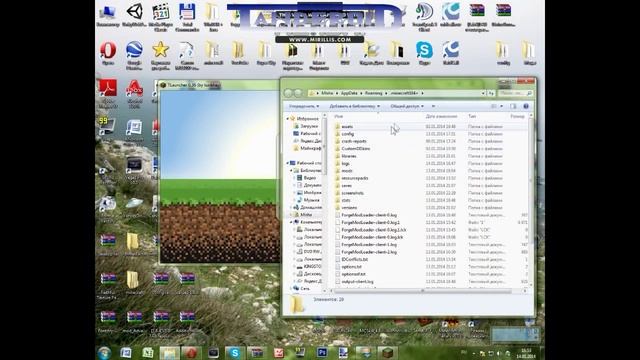Screen dimensions: 640x360
Task: Select the stats folder
Action: click(346, 200)
